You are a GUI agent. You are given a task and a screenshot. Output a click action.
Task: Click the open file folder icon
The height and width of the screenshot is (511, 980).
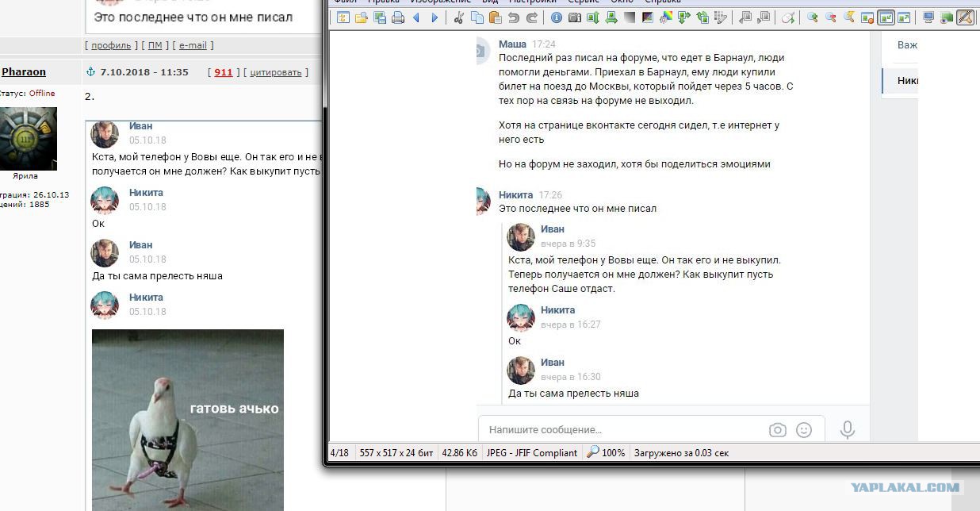click(362, 17)
